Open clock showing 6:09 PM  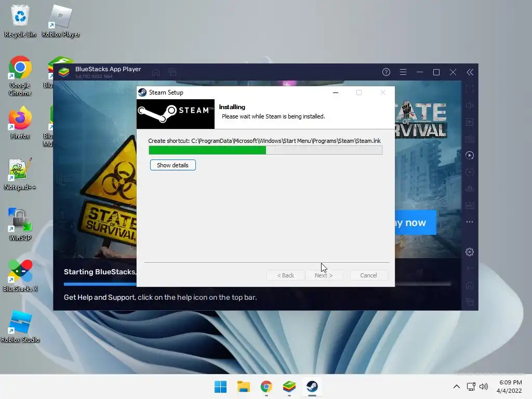(x=509, y=387)
